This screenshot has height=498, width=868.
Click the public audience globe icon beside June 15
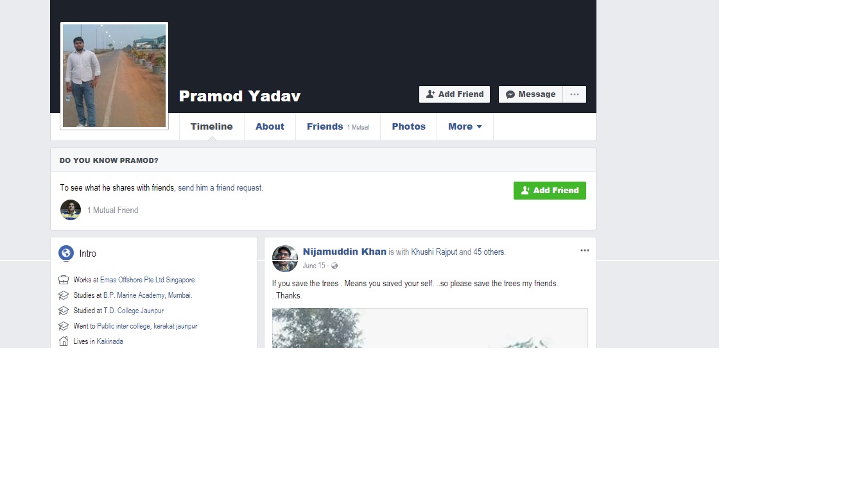pos(334,266)
